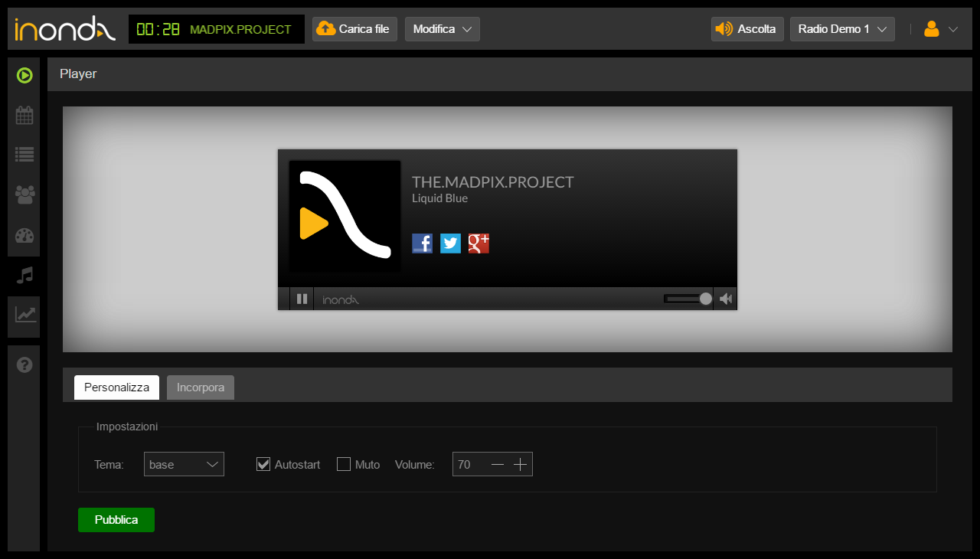Click the album artwork thumbnail

[345, 217]
